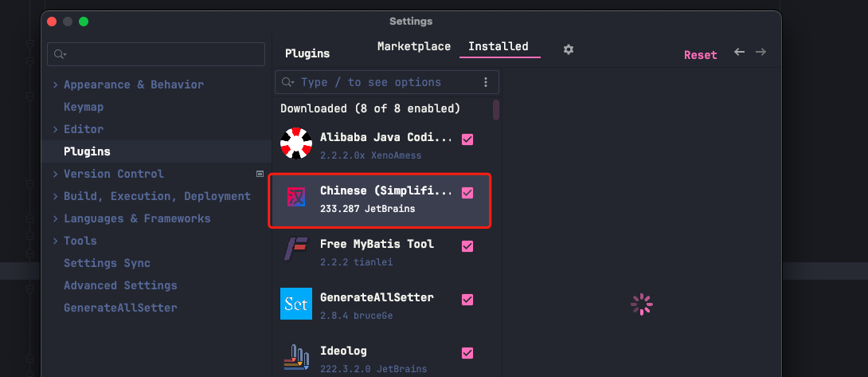
Task: Click the GenerateAllSetter Set icon
Action: pos(296,303)
